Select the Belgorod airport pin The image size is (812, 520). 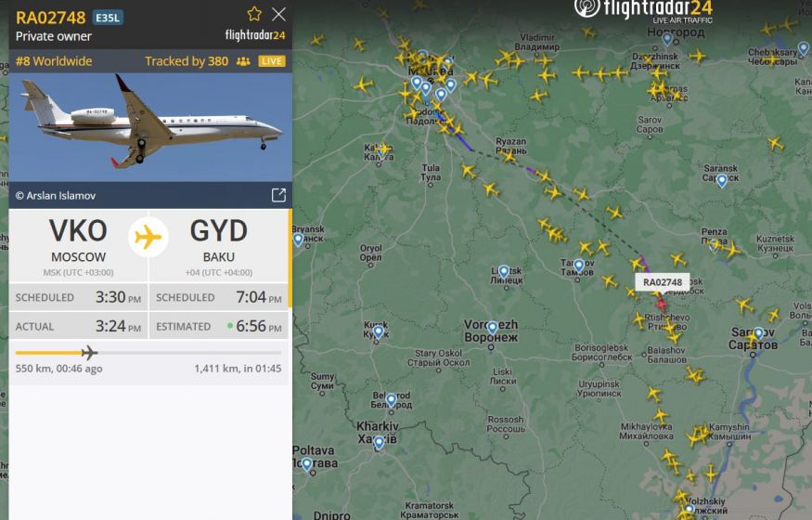click(x=392, y=400)
